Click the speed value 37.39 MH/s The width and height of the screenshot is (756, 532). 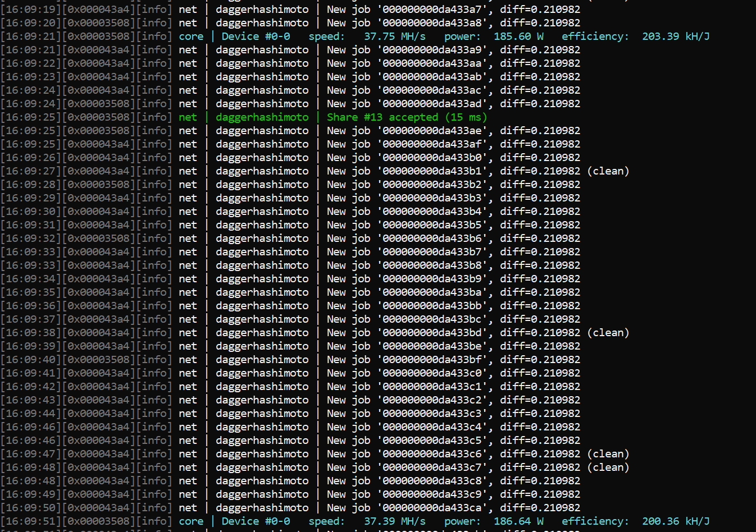[x=395, y=521]
